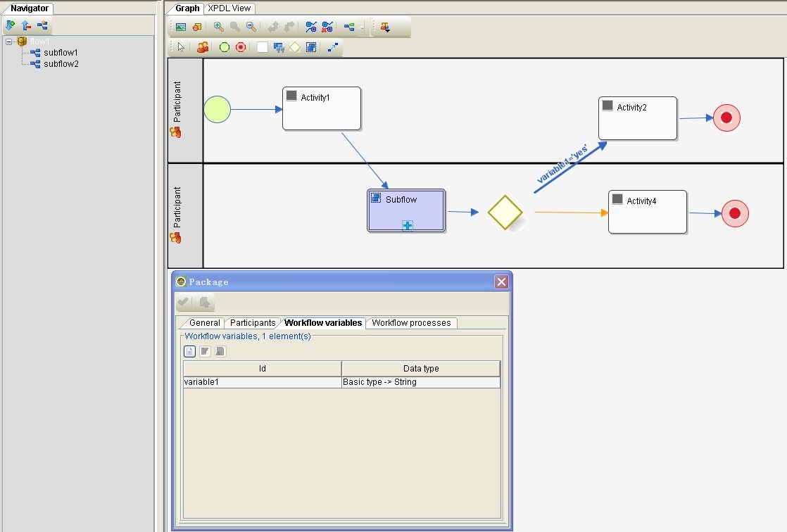The width and height of the screenshot is (787, 532).
Task: Open the participant dropdown toolbar button
Action: tap(385, 27)
